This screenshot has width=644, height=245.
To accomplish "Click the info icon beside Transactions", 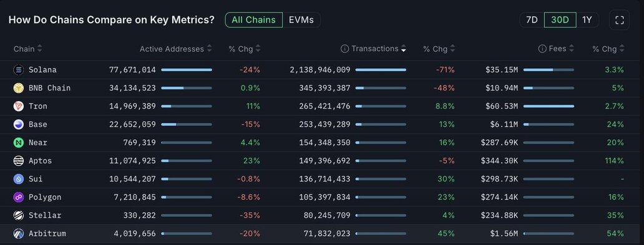I will coord(344,49).
